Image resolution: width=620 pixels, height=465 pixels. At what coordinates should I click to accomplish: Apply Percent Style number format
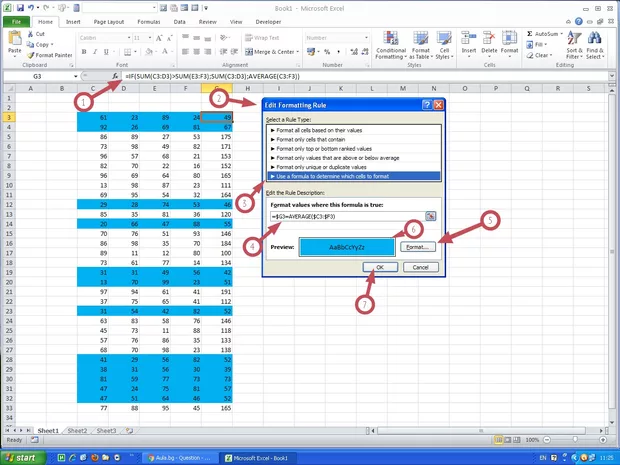point(327,52)
